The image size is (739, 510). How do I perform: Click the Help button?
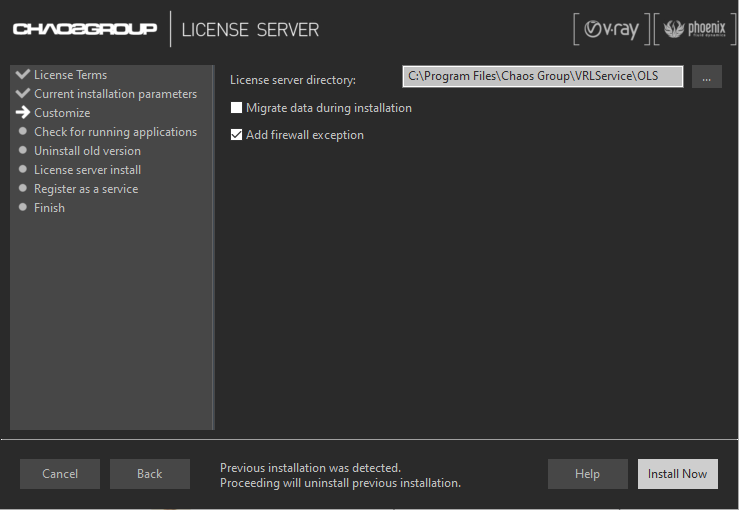coord(587,474)
